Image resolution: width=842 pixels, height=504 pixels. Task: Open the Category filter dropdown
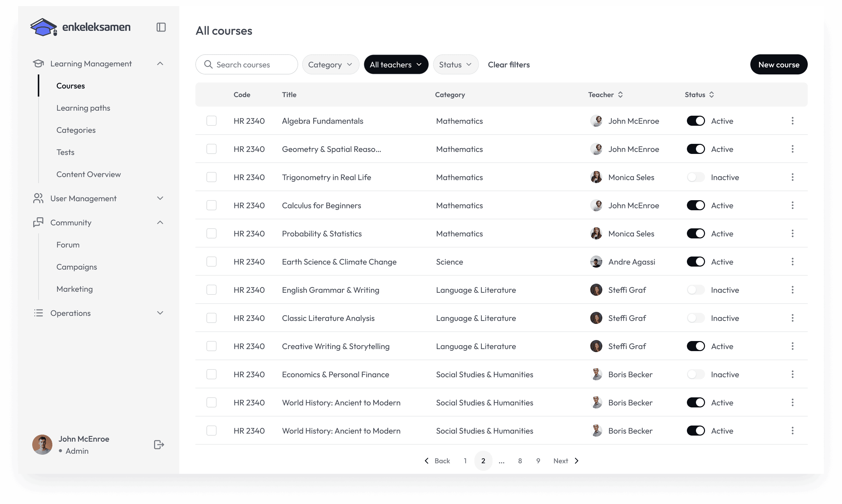[x=330, y=64]
